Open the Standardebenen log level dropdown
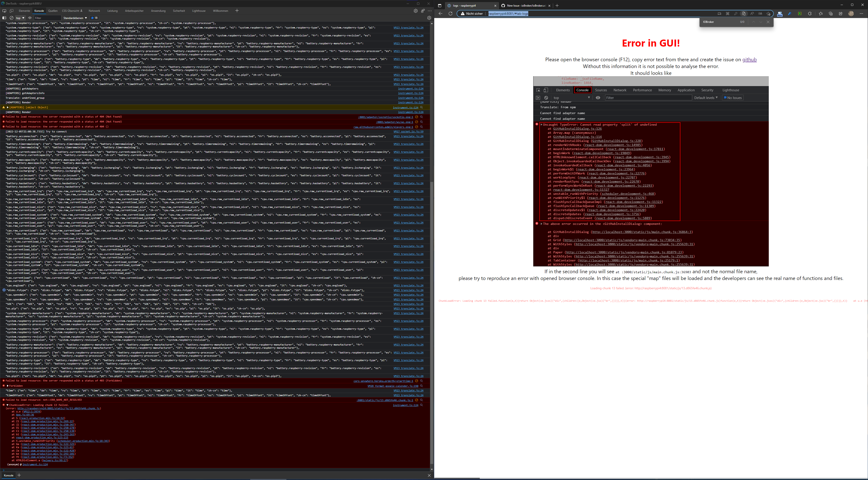The height and width of the screenshot is (480, 868). [74, 18]
